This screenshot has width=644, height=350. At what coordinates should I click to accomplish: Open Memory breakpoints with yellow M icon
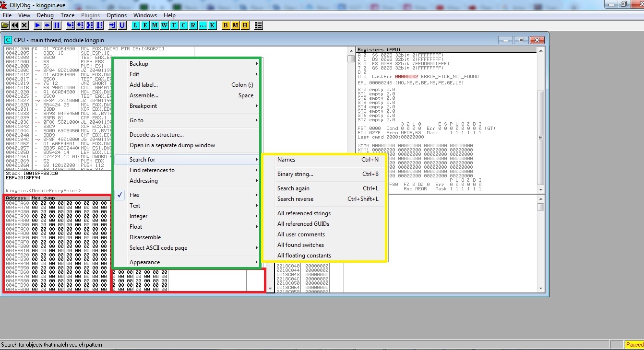click(x=235, y=25)
